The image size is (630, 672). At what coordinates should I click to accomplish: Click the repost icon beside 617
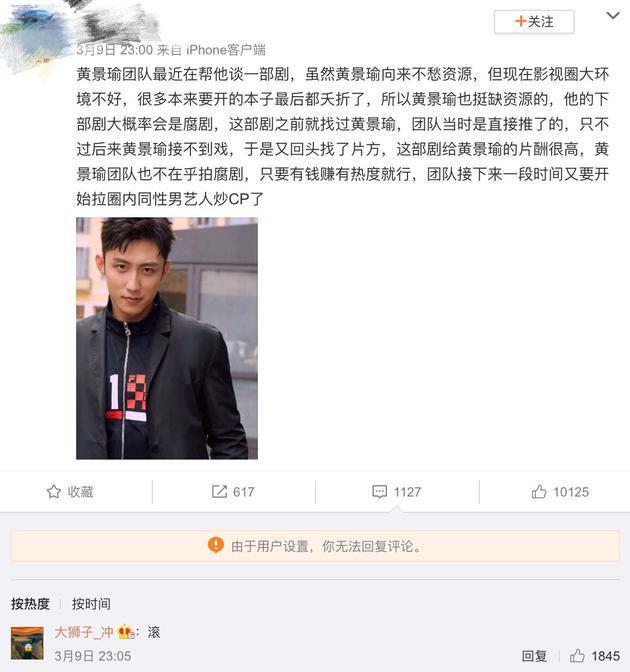click(219, 491)
